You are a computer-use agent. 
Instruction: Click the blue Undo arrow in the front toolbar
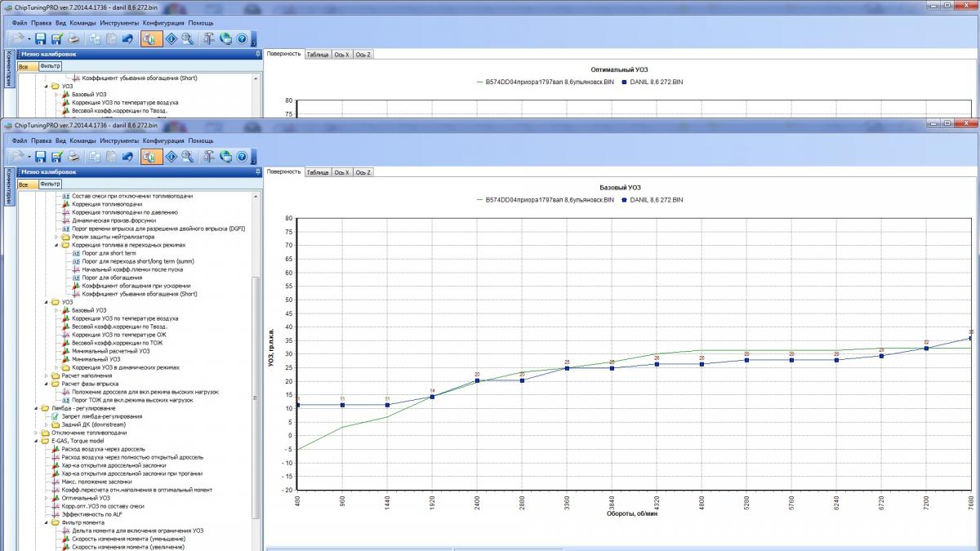[x=127, y=156]
